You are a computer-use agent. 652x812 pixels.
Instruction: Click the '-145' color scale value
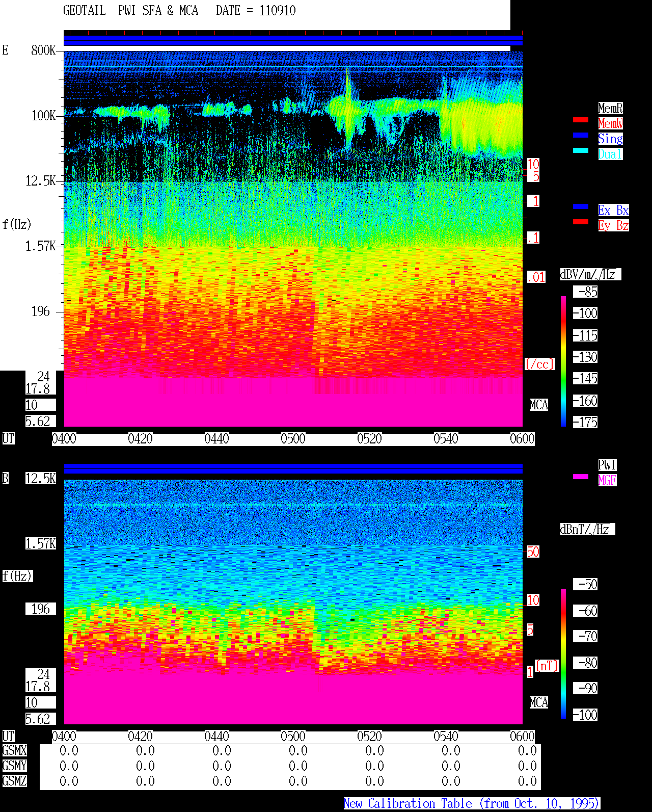tap(585, 378)
